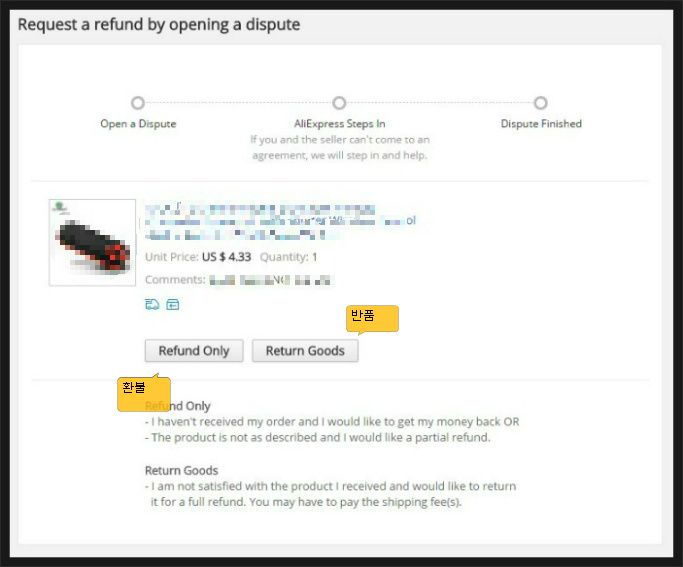Click the yellow 반품 callout
The image size is (683, 567).
(372, 318)
